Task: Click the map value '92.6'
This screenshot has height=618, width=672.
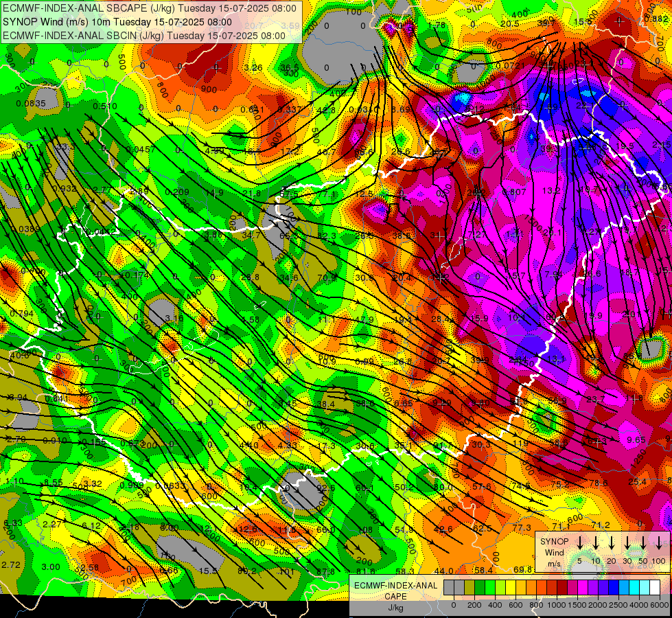Action: [326, 488]
